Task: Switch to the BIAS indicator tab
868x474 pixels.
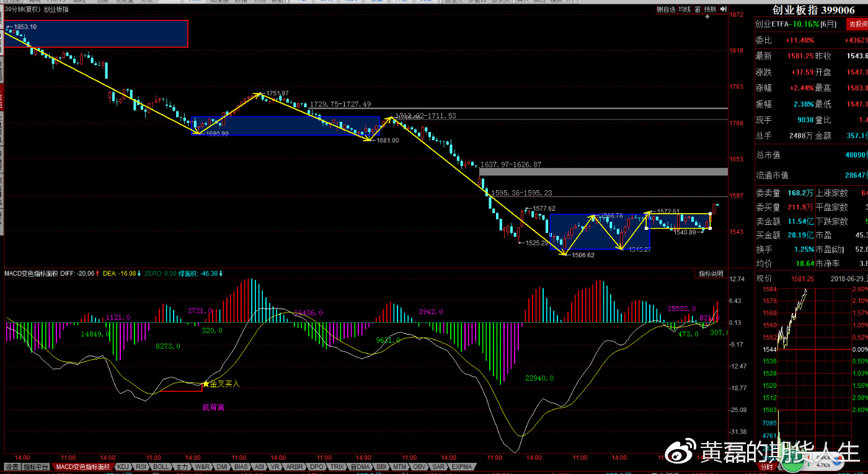Action: [x=241, y=467]
